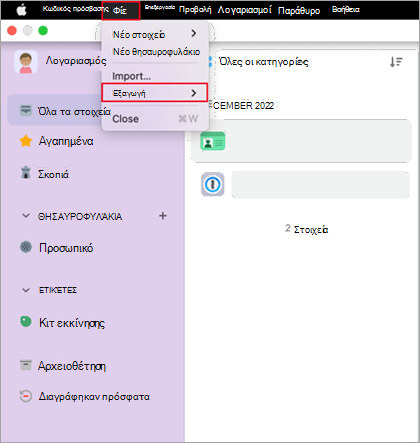Click the Σκοπιά tower icon
This screenshot has height=443, width=420.
pos(26,172)
